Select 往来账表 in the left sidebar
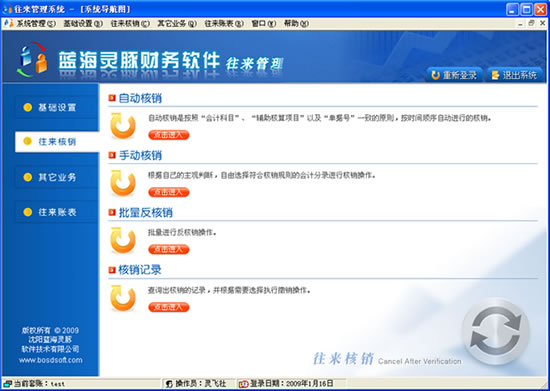 click(57, 212)
